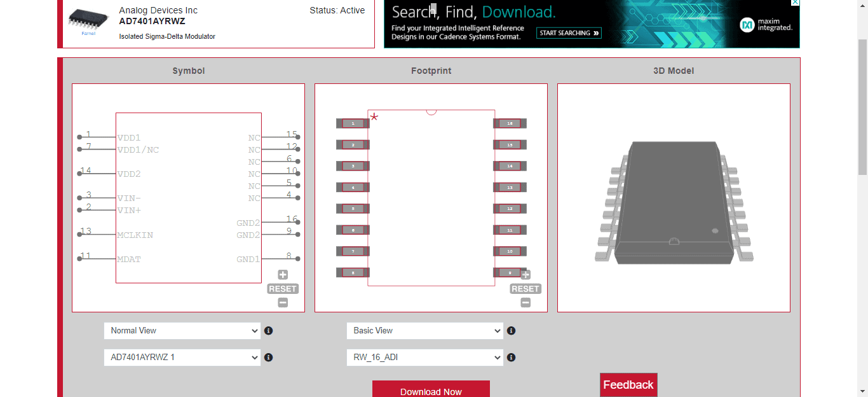
Task: Click info icon beside Basic View dropdown
Action: 511,331
